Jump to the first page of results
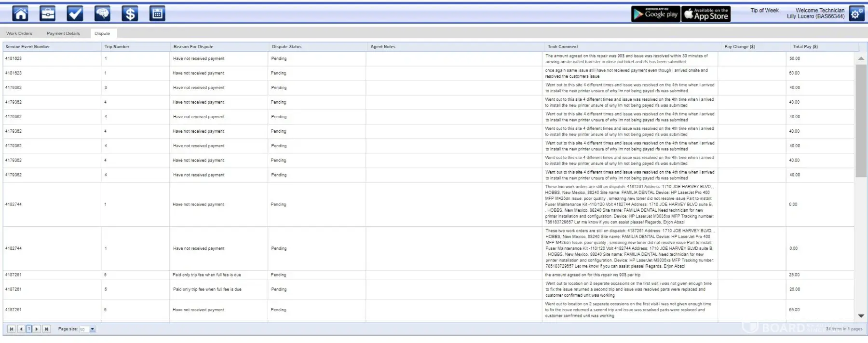The image size is (868, 343). (x=11, y=329)
